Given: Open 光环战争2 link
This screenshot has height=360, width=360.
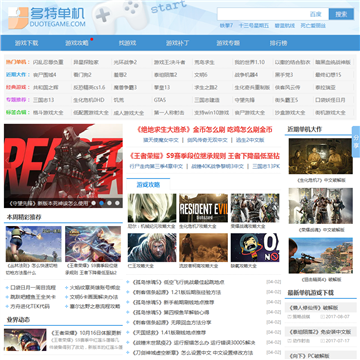Looking at the screenshot, I should [x=125, y=62].
